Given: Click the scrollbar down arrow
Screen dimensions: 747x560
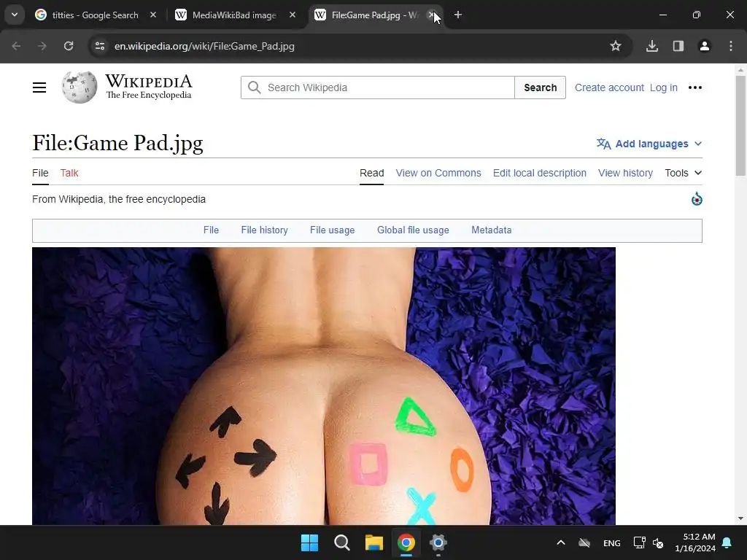Looking at the screenshot, I should point(740,518).
